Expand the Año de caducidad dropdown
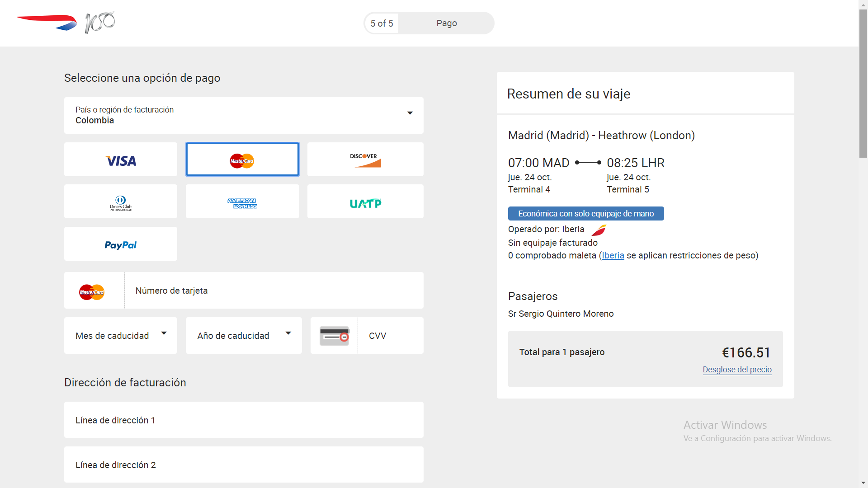 click(244, 336)
